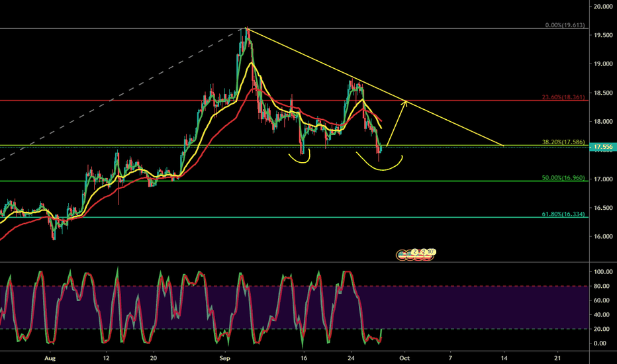Click the 40.00 stochastic scale label
This screenshot has height=364, width=617.
pos(602,315)
